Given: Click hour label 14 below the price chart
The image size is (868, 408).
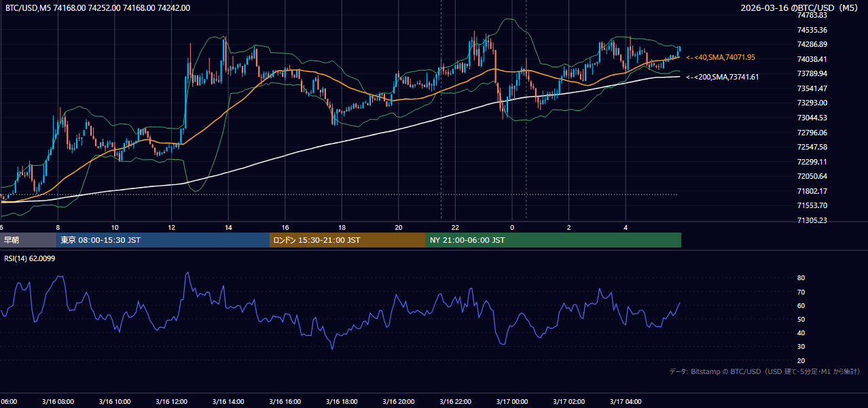Looking at the screenshot, I should 228,227.
